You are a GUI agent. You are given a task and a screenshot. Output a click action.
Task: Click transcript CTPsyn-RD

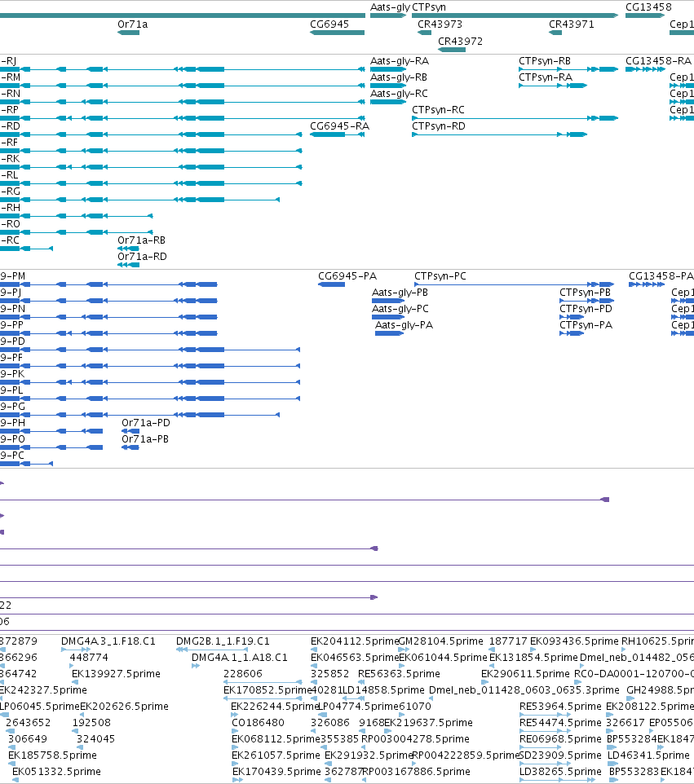pyautogui.click(x=438, y=126)
